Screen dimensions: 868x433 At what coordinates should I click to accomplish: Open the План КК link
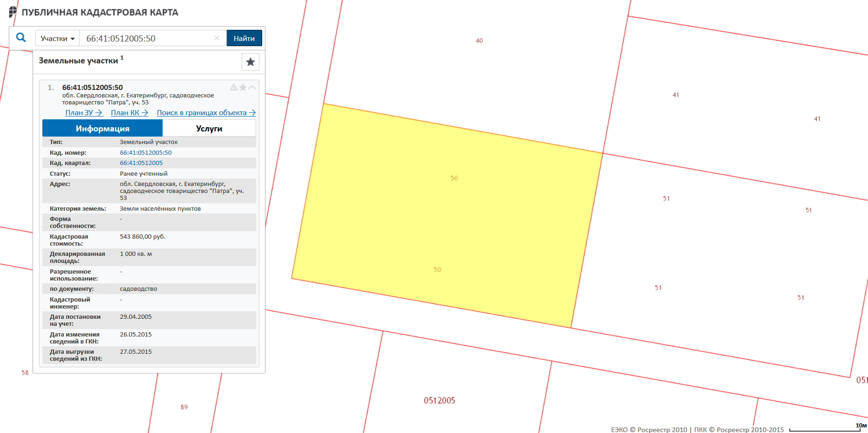point(129,113)
